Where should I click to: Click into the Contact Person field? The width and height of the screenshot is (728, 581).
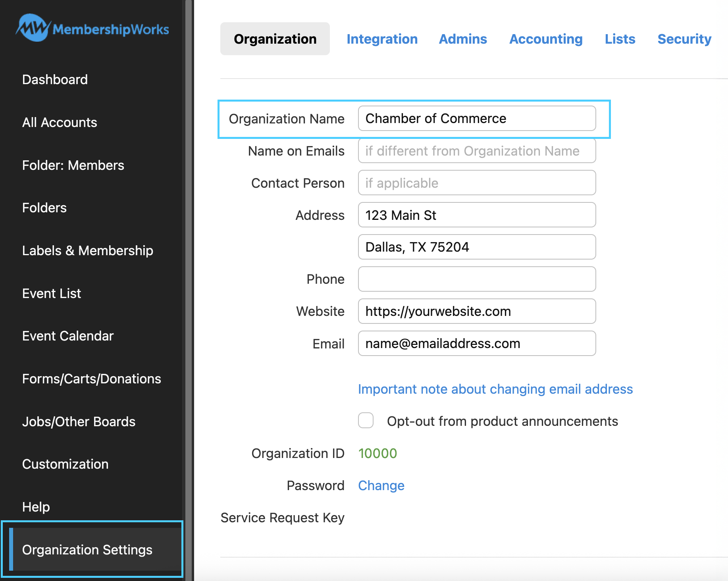coord(476,183)
